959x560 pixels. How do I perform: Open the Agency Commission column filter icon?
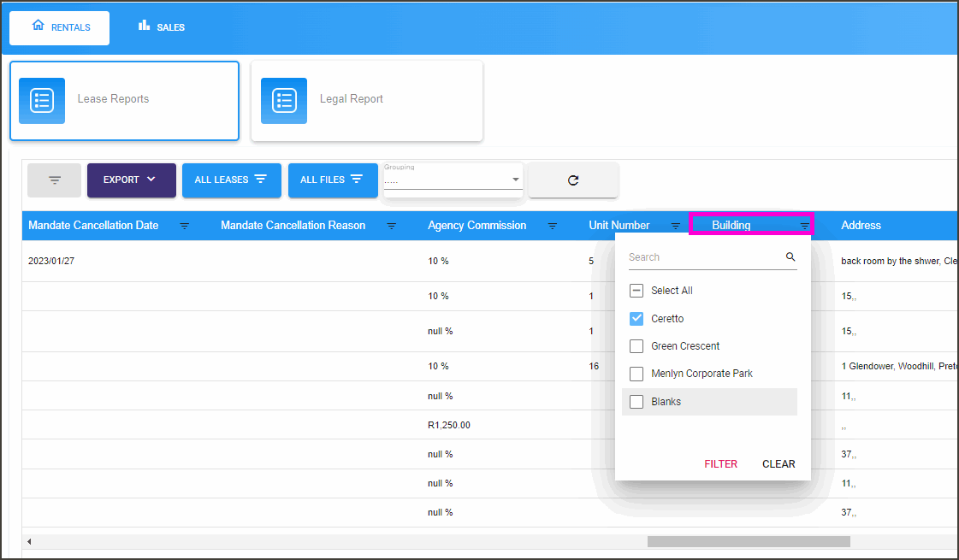553,226
